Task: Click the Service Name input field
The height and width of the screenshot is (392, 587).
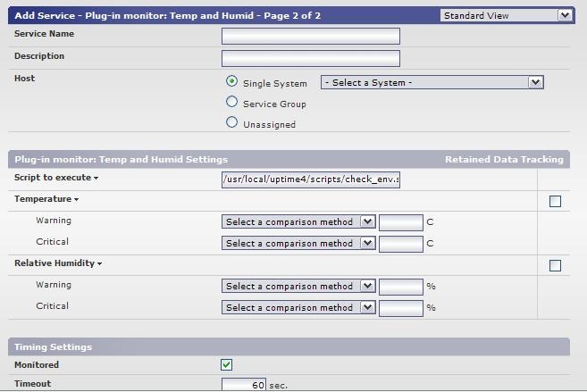Action: [310, 36]
